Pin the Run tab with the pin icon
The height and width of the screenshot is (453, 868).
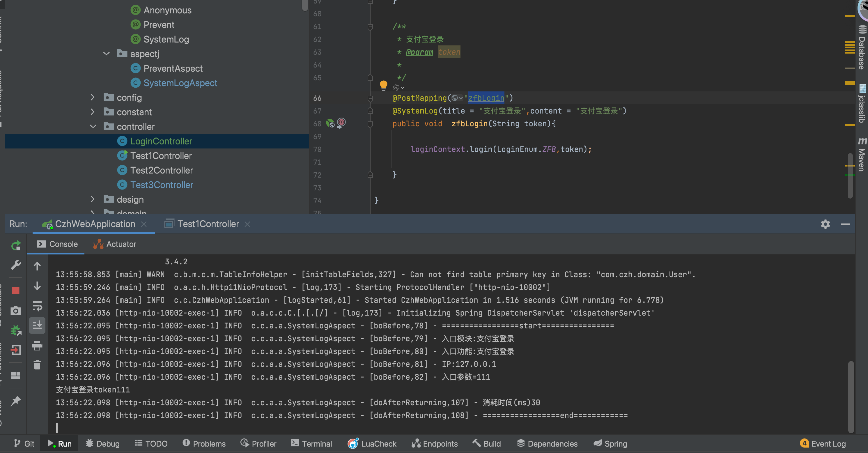click(16, 401)
